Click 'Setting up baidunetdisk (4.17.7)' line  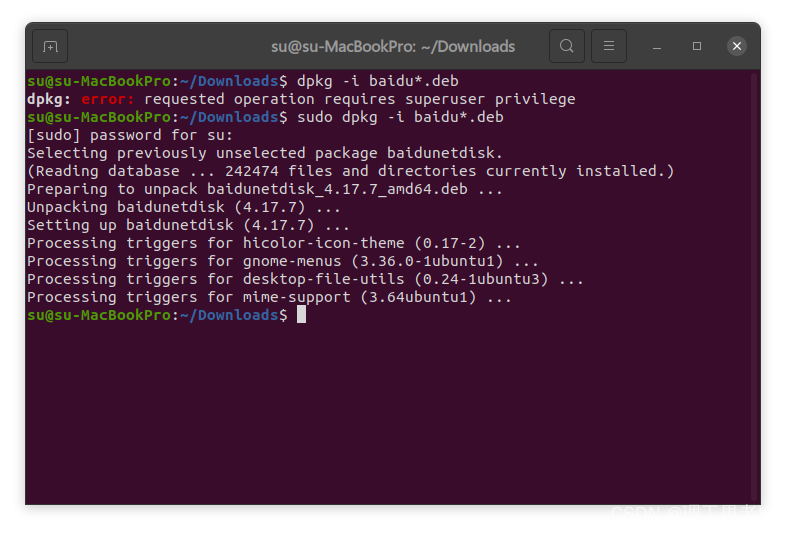pyautogui.click(x=188, y=225)
